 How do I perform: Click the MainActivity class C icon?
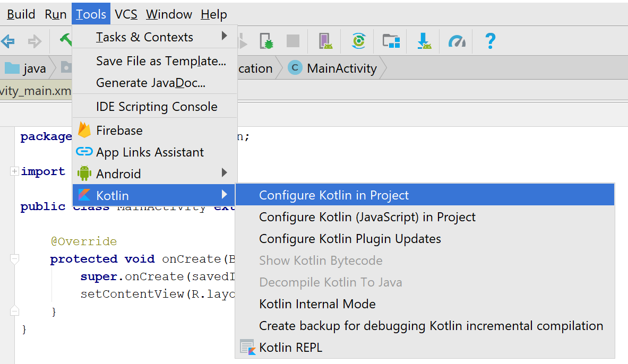[x=295, y=68]
